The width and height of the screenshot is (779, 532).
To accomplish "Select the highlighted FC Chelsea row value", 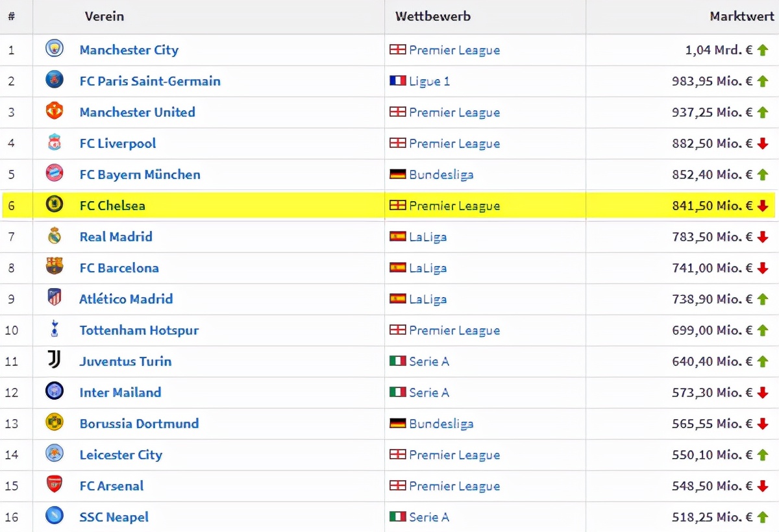I will coord(712,206).
